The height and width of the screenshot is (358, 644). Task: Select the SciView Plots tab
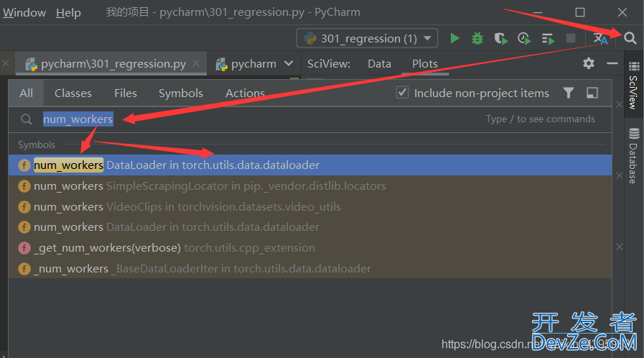(425, 64)
